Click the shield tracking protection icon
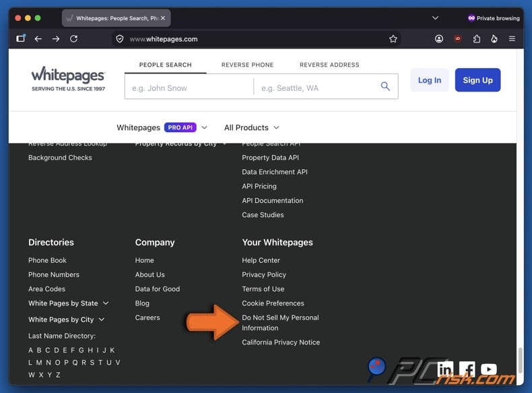Screen dimensions: 532x393 pyautogui.click(x=120, y=39)
